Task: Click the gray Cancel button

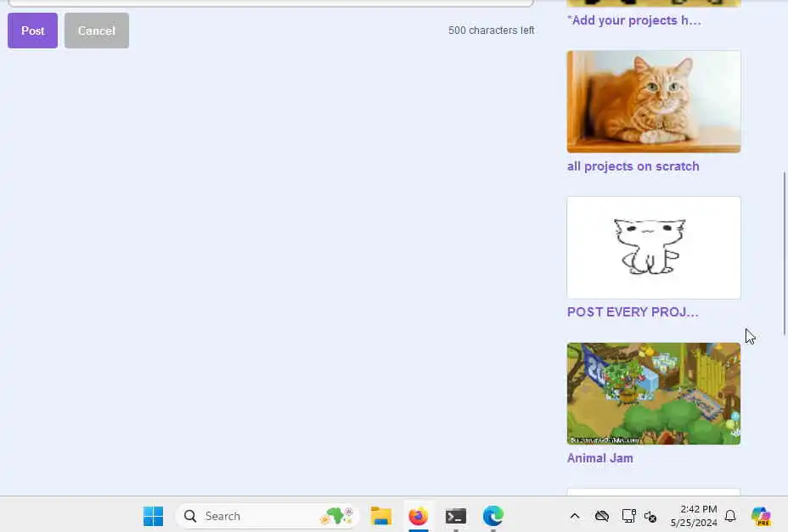Action: point(97,31)
